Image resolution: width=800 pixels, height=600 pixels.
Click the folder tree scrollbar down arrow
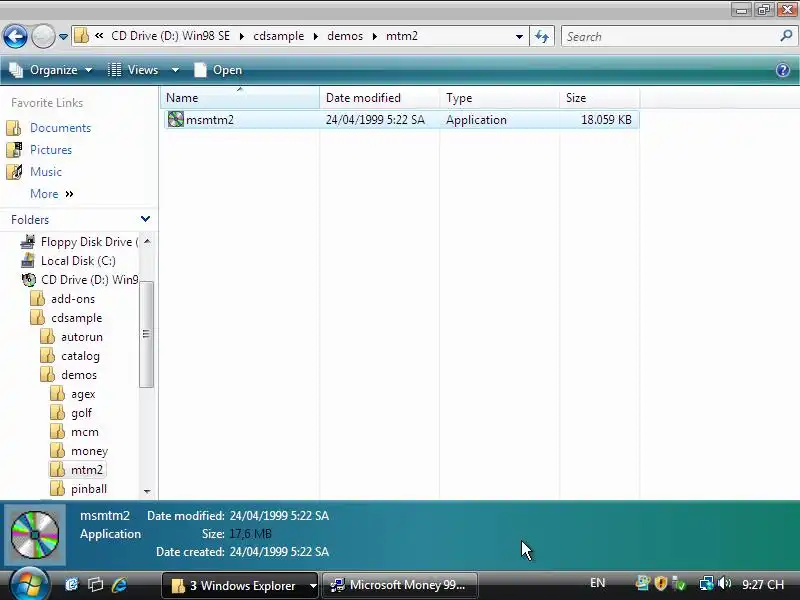click(x=147, y=491)
